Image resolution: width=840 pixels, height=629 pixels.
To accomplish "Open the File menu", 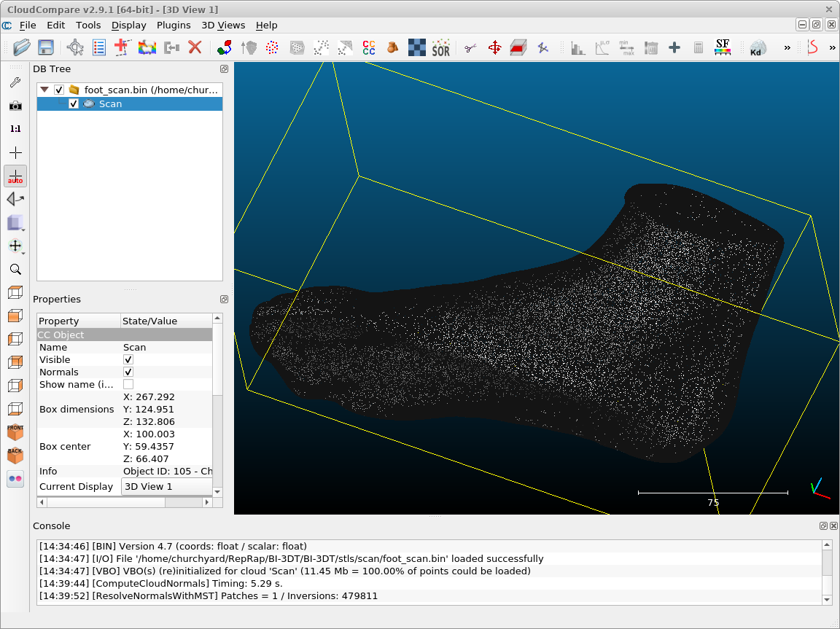I will coord(27,26).
